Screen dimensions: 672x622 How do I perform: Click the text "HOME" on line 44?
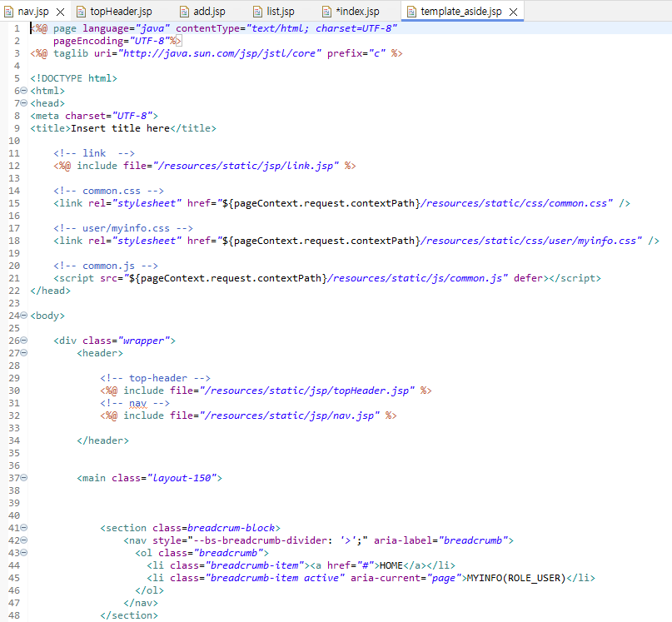(391, 565)
